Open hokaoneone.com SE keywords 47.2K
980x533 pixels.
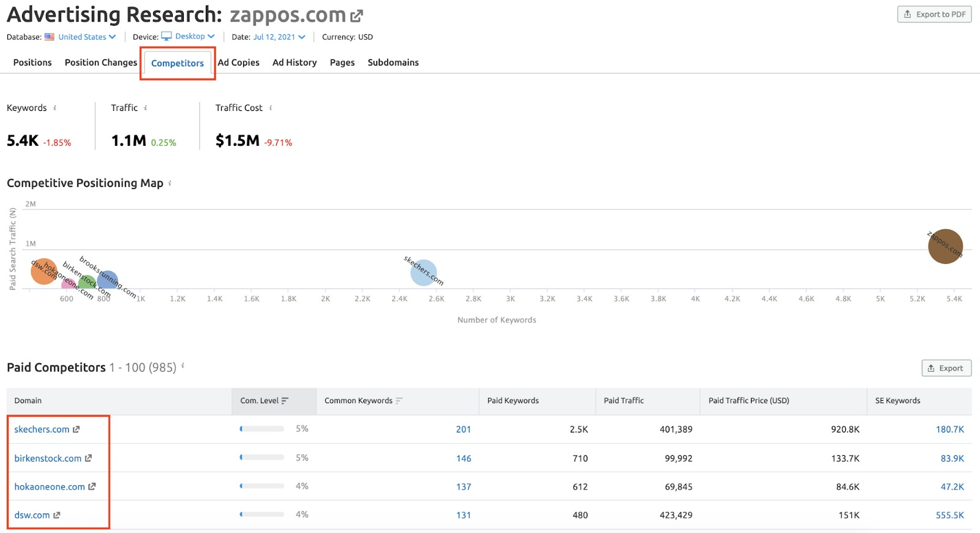(952, 486)
